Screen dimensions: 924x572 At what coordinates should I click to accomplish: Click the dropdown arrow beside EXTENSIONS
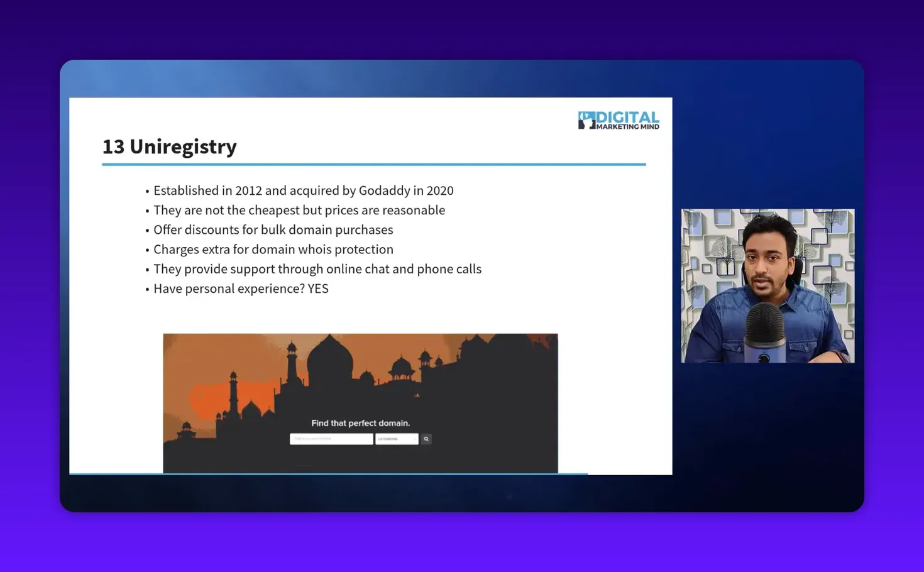(415, 438)
